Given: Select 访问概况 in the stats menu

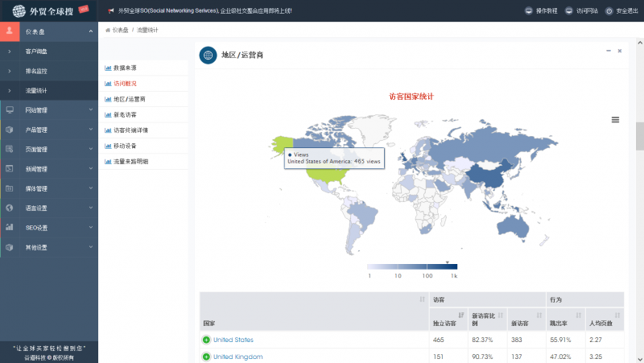Looking at the screenshot, I should pyautogui.click(x=125, y=84).
